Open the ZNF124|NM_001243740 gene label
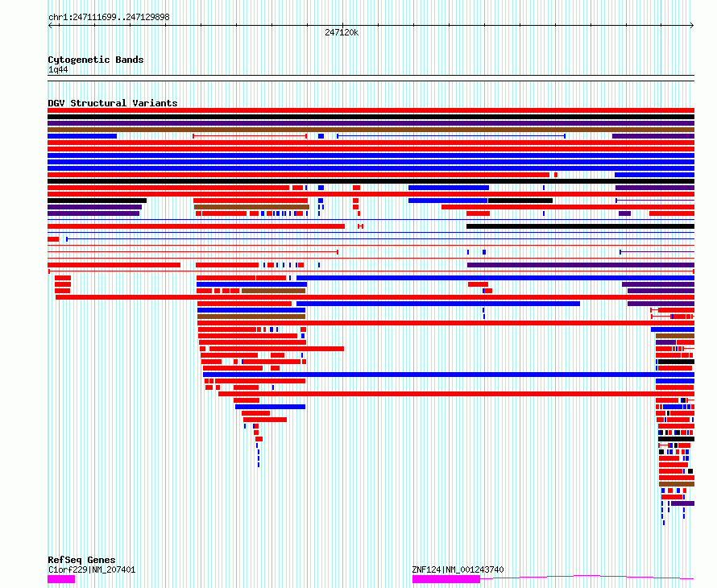The width and height of the screenshot is (717, 588). (458, 569)
